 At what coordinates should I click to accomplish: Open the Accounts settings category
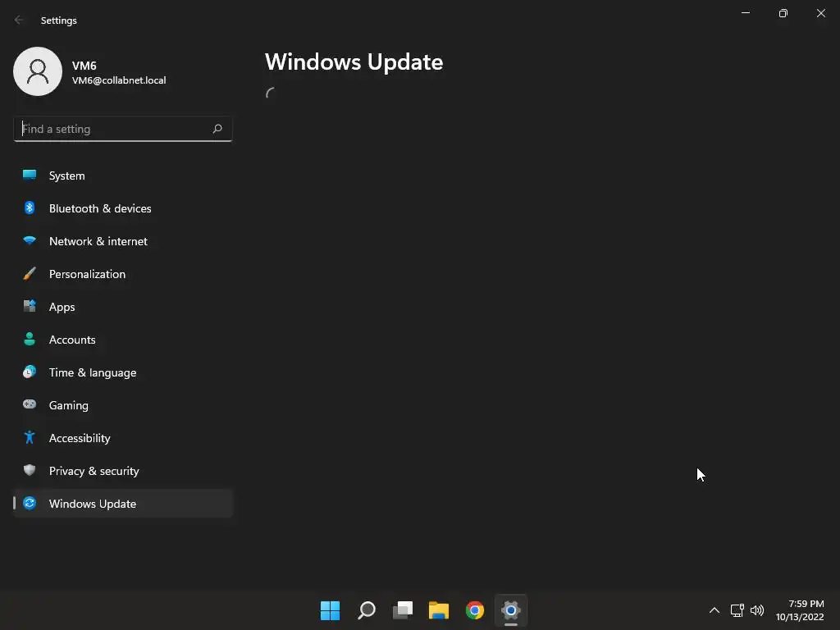click(x=123, y=340)
